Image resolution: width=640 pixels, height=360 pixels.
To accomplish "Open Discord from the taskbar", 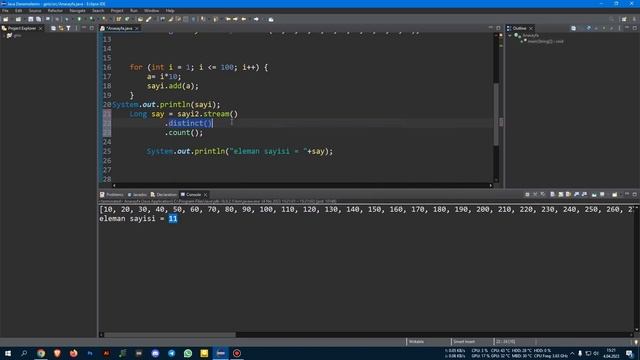I will click(x=155, y=353).
